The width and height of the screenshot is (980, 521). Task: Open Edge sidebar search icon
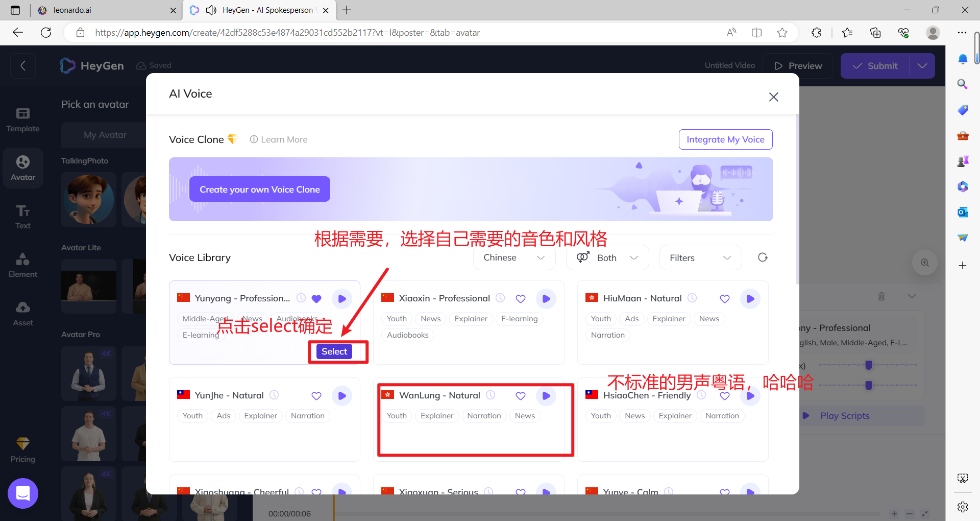click(x=963, y=84)
